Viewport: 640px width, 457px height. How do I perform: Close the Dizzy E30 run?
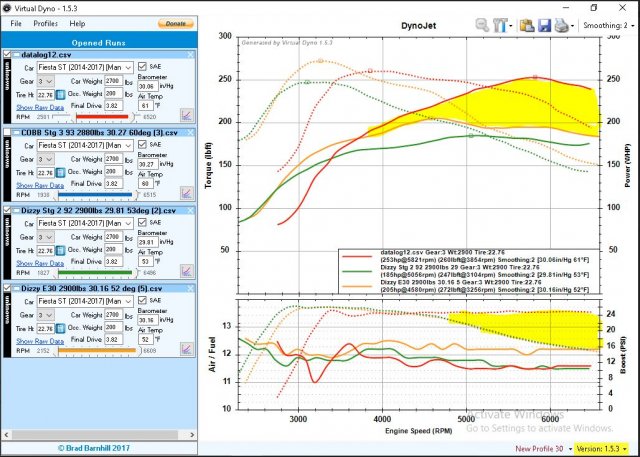pos(191,288)
